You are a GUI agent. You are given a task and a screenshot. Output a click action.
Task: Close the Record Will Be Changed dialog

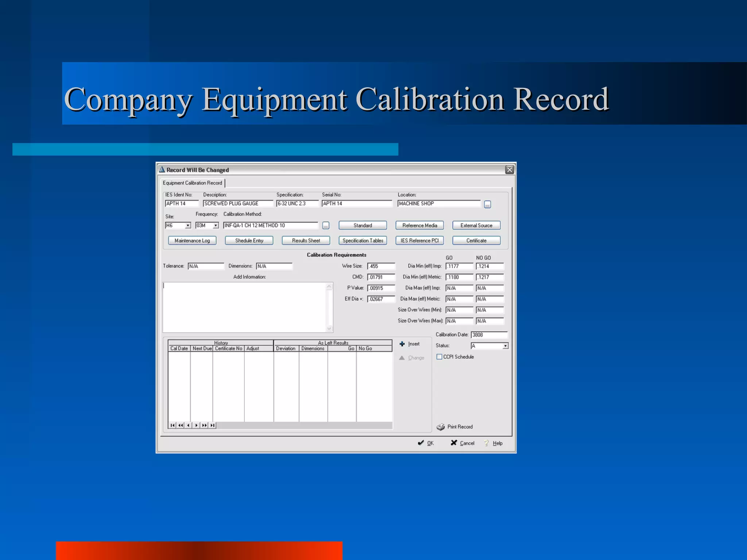(x=510, y=170)
